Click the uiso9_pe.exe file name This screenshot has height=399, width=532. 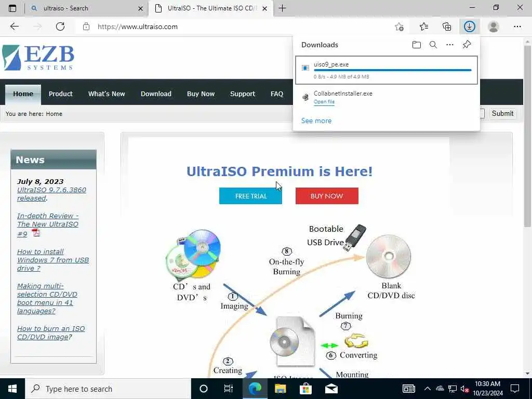point(331,64)
